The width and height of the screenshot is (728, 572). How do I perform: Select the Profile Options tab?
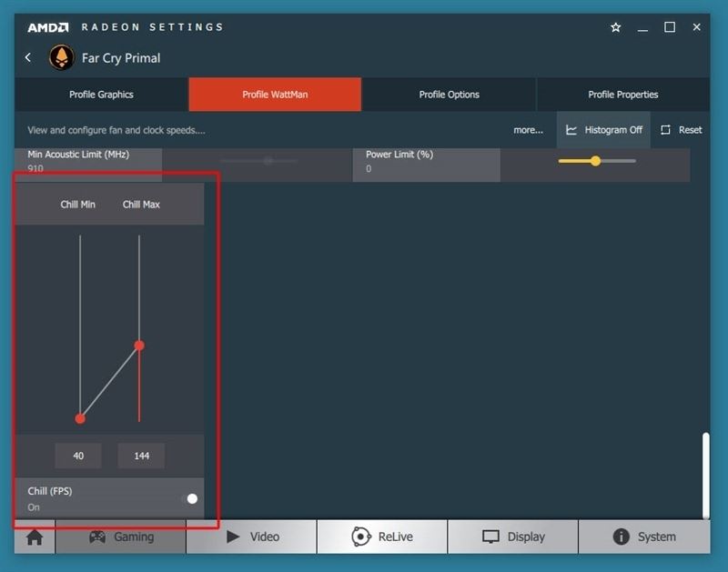(449, 95)
